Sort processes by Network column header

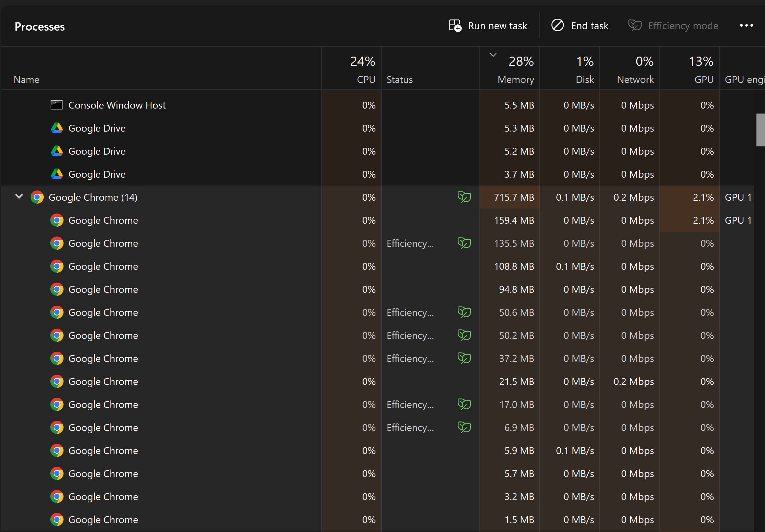[x=635, y=79]
